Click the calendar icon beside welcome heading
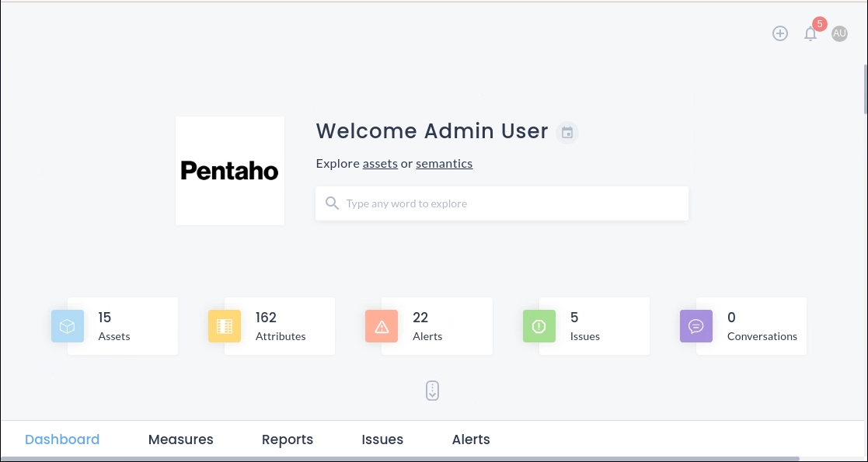This screenshot has width=868, height=462. click(567, 133)
